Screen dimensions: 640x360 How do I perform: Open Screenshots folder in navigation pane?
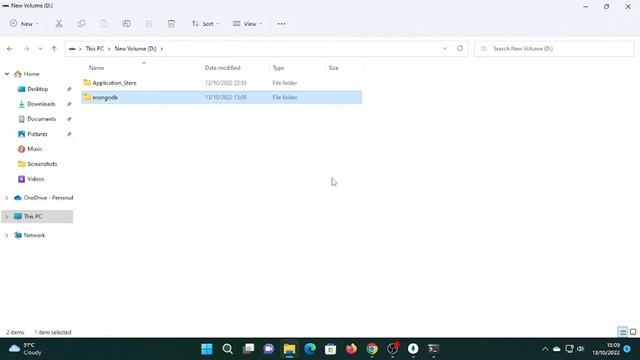(42, 164)
